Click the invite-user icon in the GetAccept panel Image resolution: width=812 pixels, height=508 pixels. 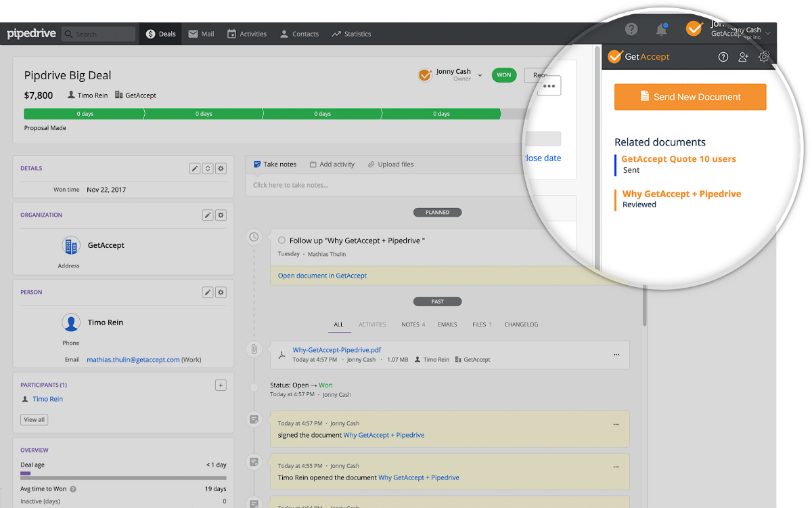point(743,57)
